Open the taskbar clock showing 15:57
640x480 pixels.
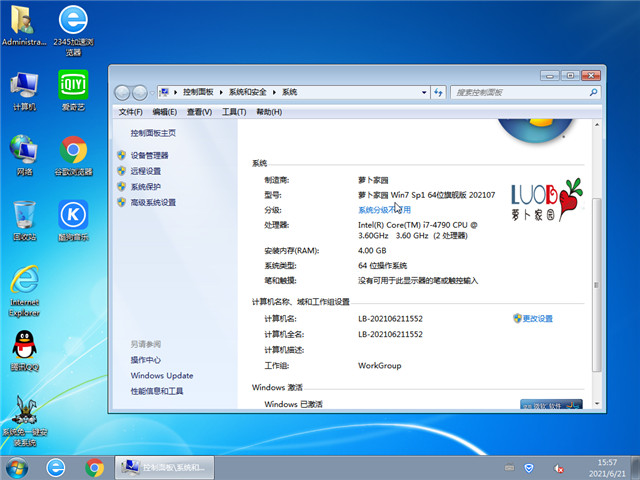(607, 468)
